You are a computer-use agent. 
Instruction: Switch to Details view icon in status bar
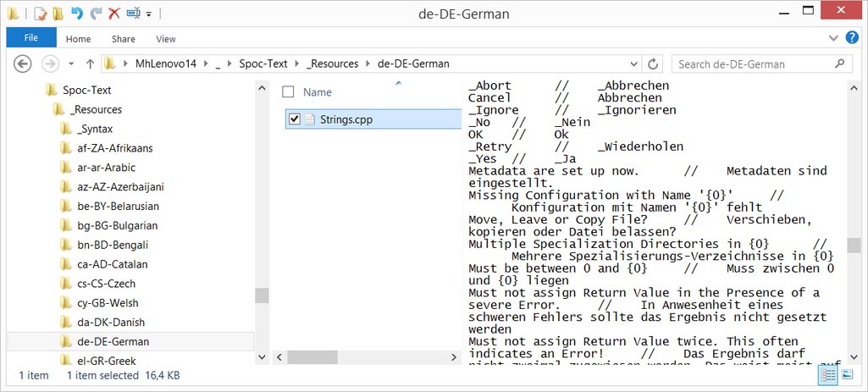[828, 375]
